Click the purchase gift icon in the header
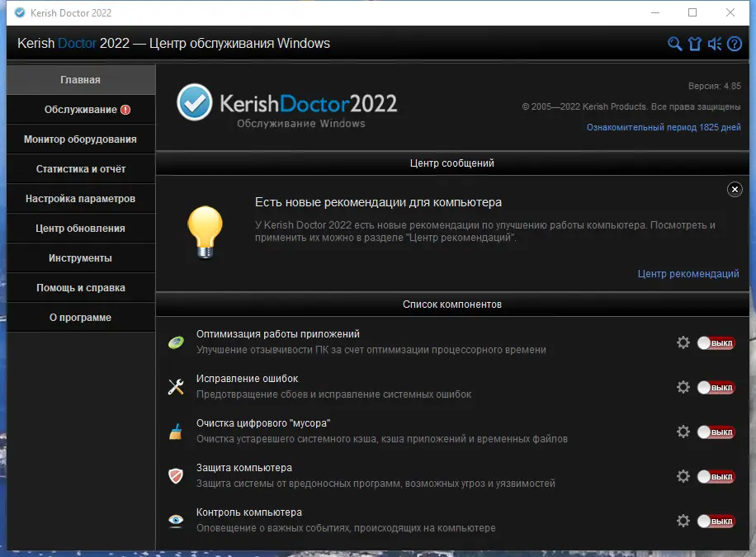The width and height of the screenshot is (756, 557). [x=695, y=45]
